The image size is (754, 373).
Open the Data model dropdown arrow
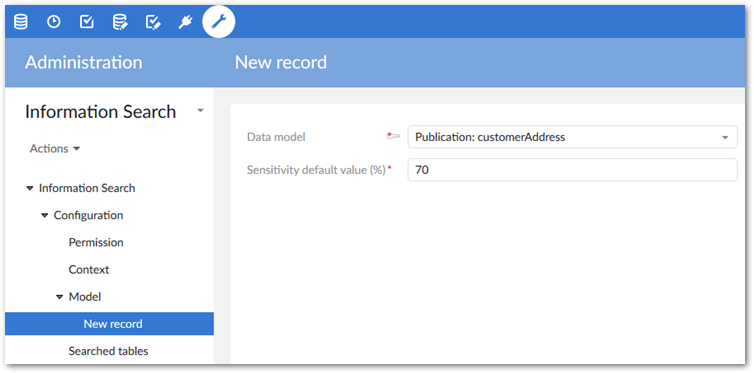click(x=725, y=137)
